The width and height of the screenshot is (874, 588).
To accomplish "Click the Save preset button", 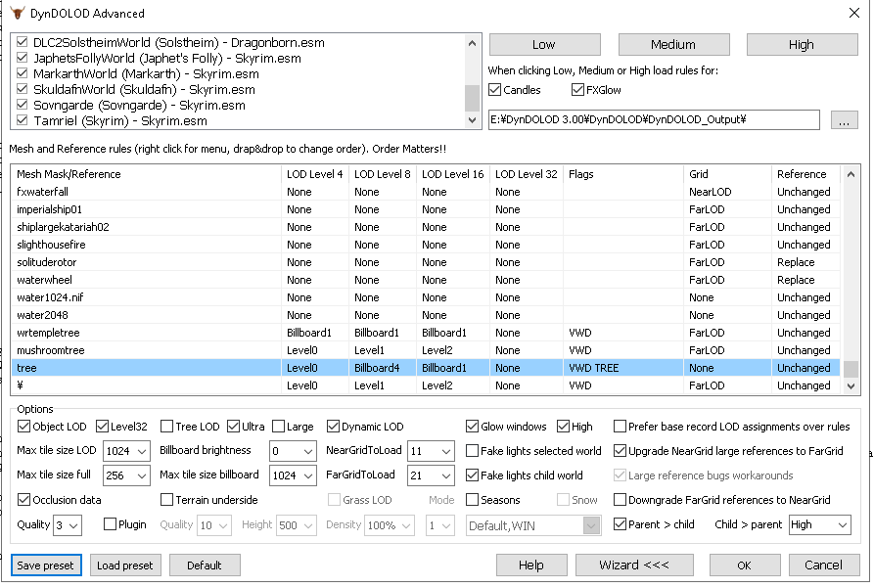I will coord(46,565).
